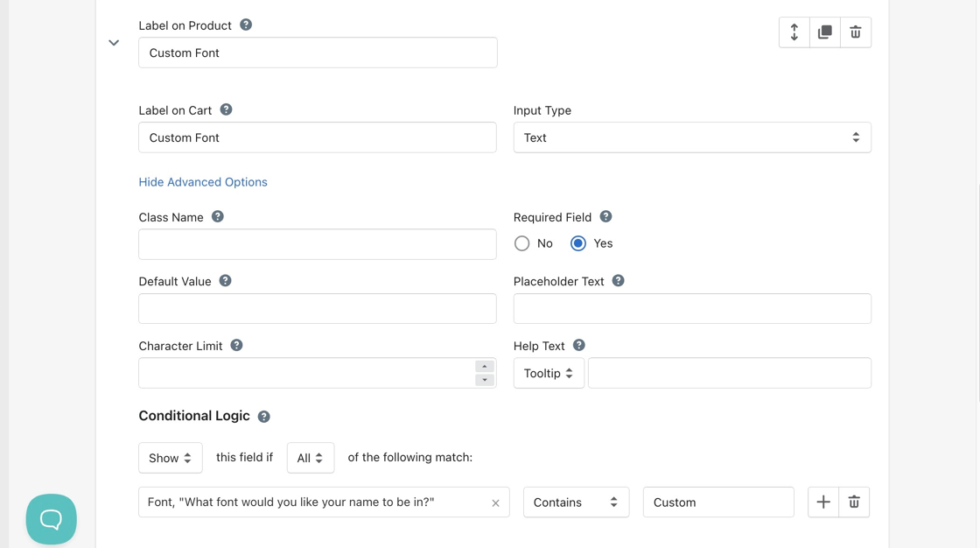
Task: Open the Help Text Tooltip dropdown
Action: (549, 373)
